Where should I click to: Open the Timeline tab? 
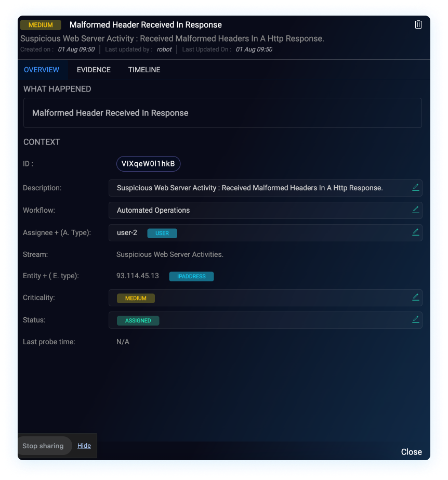[144, 70]
